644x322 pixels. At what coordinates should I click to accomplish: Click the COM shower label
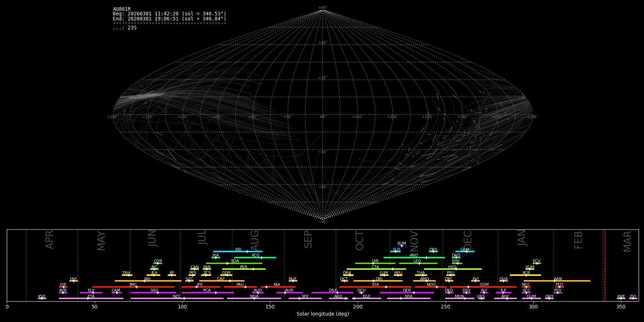[484, 285]
